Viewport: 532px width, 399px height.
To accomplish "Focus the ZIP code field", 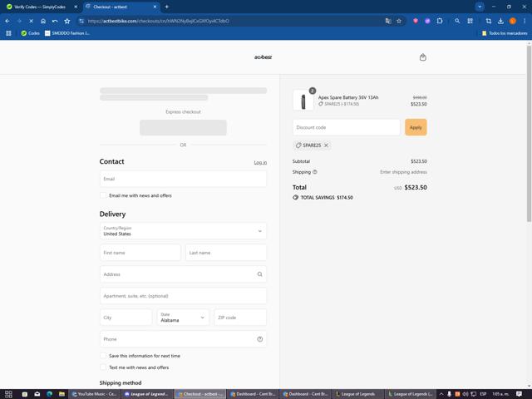I will 240,318.
